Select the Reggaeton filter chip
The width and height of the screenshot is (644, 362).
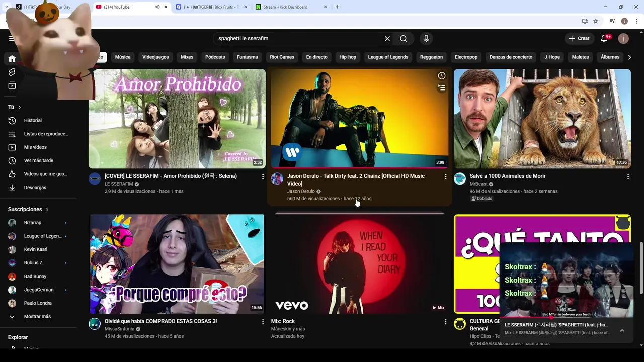point(431,57)
